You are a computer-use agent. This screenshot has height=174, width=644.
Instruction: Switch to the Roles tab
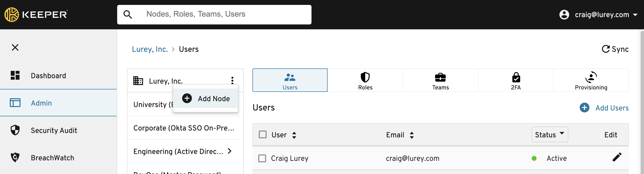(x=365, y=80)
